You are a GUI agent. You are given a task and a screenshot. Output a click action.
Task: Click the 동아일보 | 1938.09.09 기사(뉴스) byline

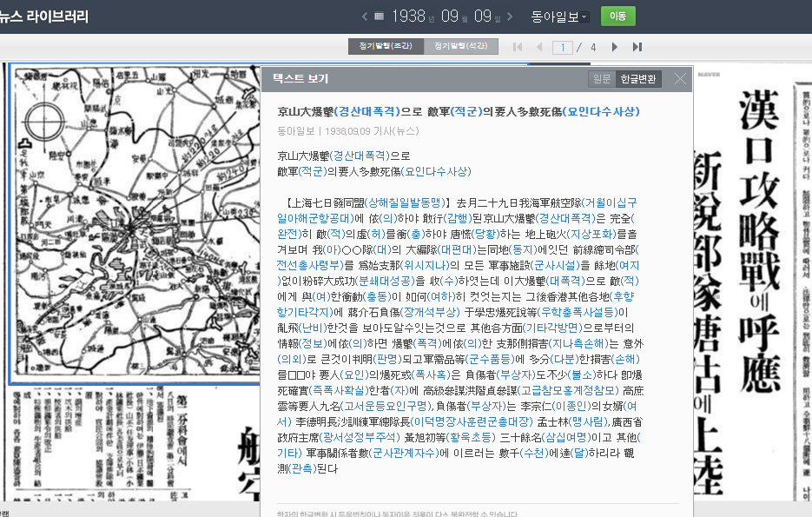tap(348, 131)
